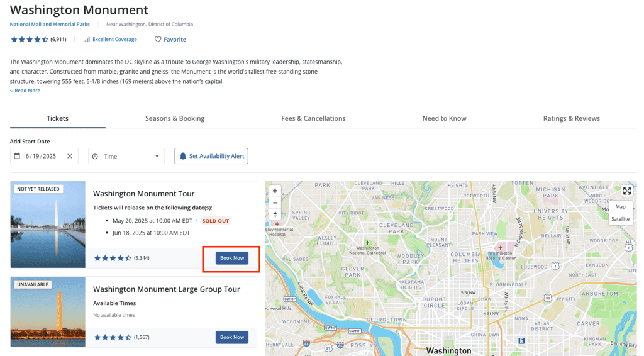This screenshot has height=356, width=644.
Task: Click the Large Group Tour thumbnail image
Action: (48, 311)
